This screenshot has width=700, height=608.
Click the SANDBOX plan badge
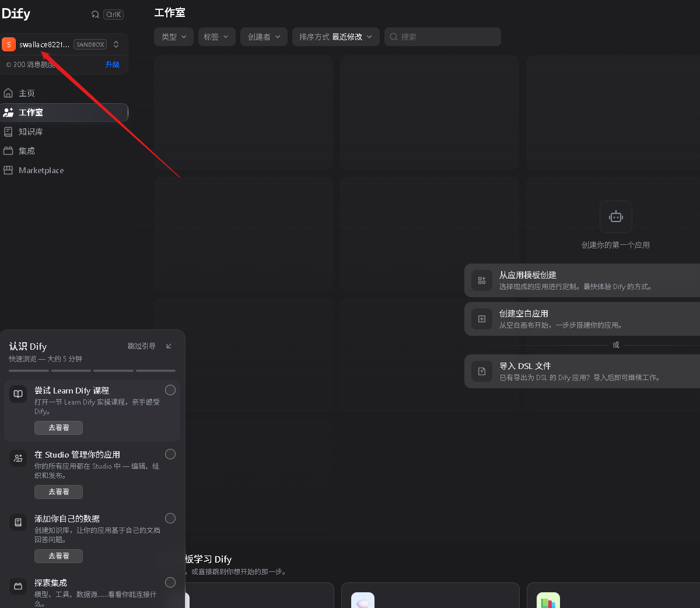point(90,44)
